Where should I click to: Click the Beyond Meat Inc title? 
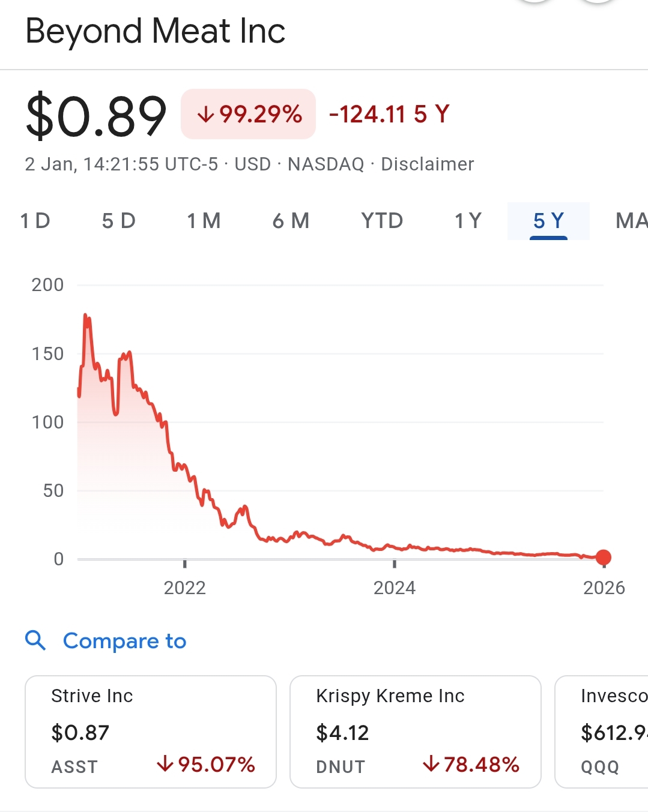pyautogui.click(x=155, y=31)
